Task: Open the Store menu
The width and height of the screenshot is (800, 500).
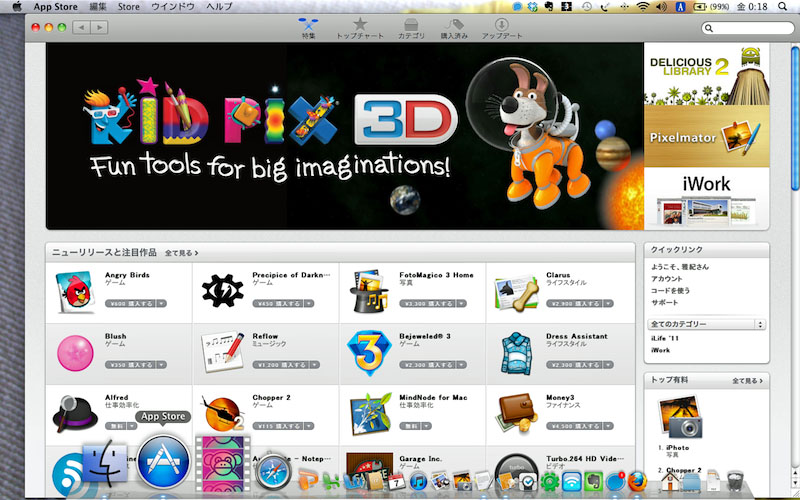Action: coord(129,7)
